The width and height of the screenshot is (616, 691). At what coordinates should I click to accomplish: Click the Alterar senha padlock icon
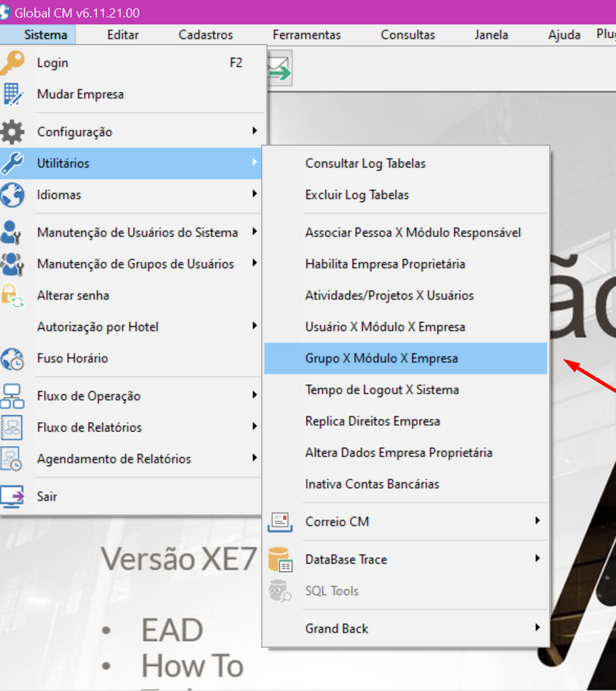tap(13, 296)
